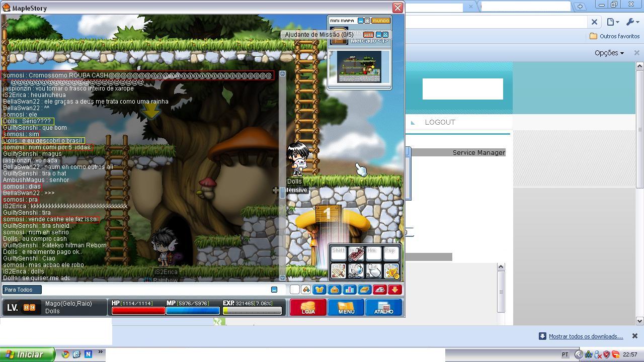
Task: Open the inventory bag icon
Action: [x=335, y=290]
